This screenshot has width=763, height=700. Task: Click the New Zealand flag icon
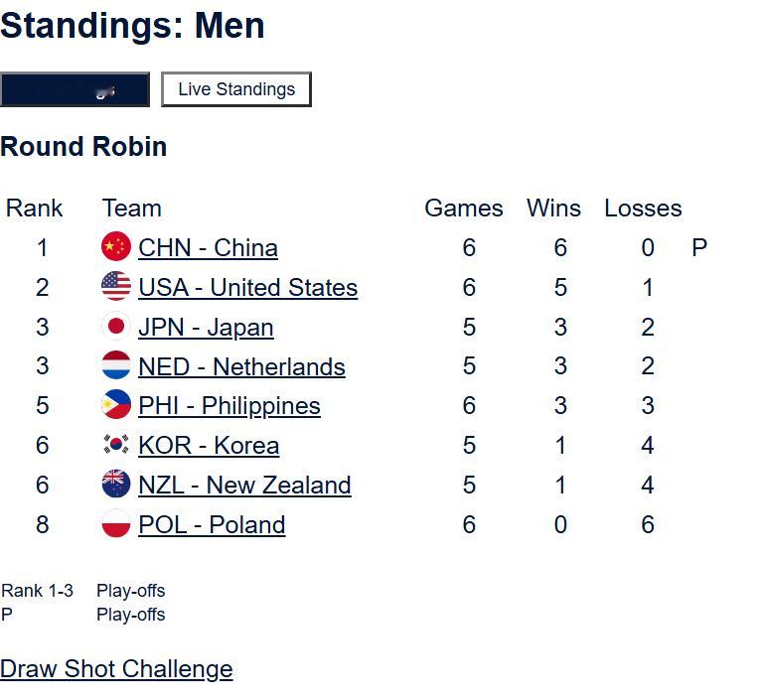point(116,485)
